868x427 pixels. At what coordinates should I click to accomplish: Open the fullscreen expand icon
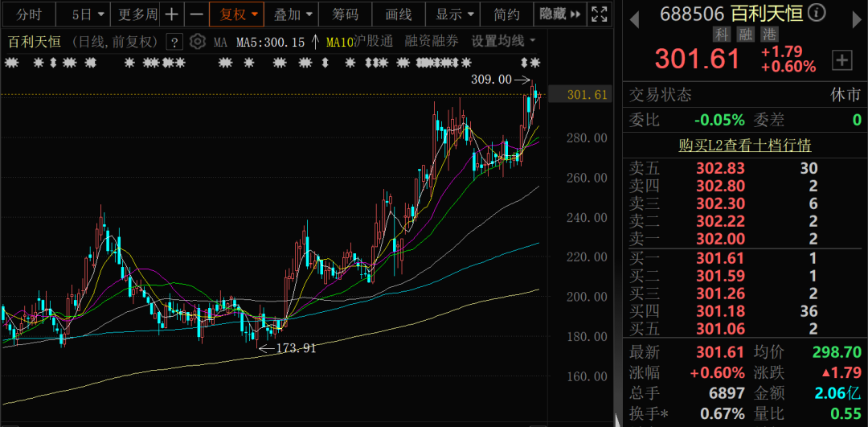[x=599, y=14]
